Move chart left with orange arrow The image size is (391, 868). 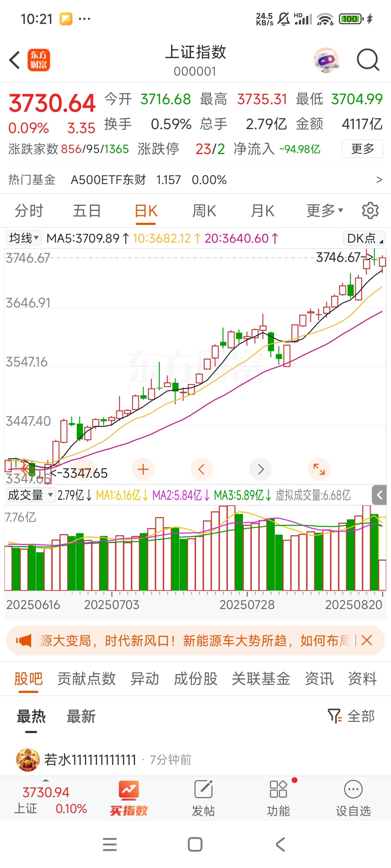coord(202,469)
